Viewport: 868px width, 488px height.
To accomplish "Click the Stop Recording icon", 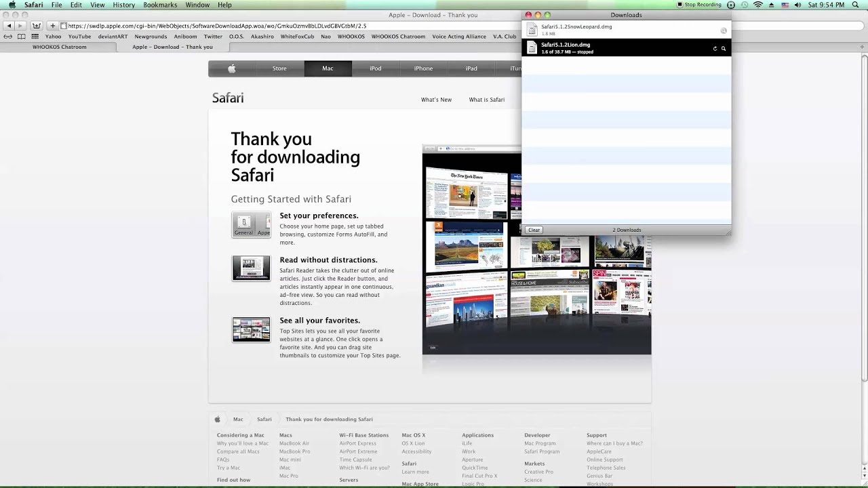I will 680,5.
